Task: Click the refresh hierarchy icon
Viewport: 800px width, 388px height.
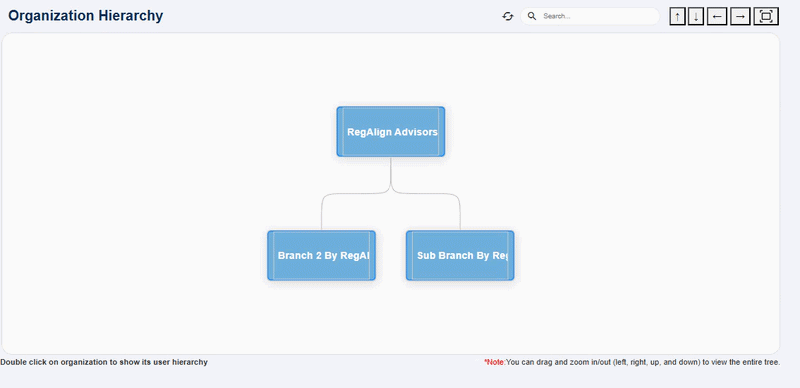Action: click(507, 16)
